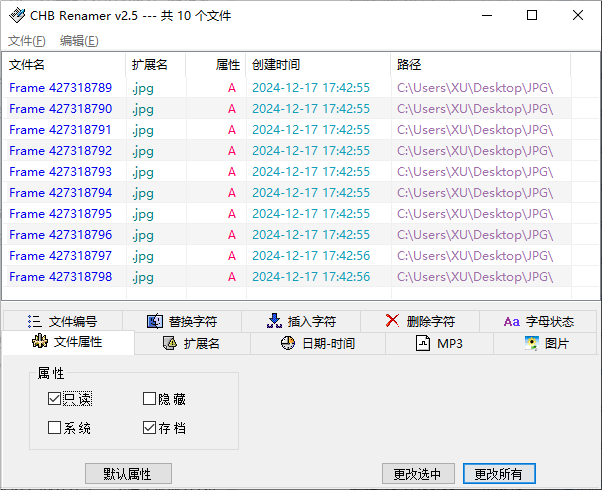602x490 pixels.
Task: Select file Frame 427318795
Action: pyautogui.click(x=61, y=214)
